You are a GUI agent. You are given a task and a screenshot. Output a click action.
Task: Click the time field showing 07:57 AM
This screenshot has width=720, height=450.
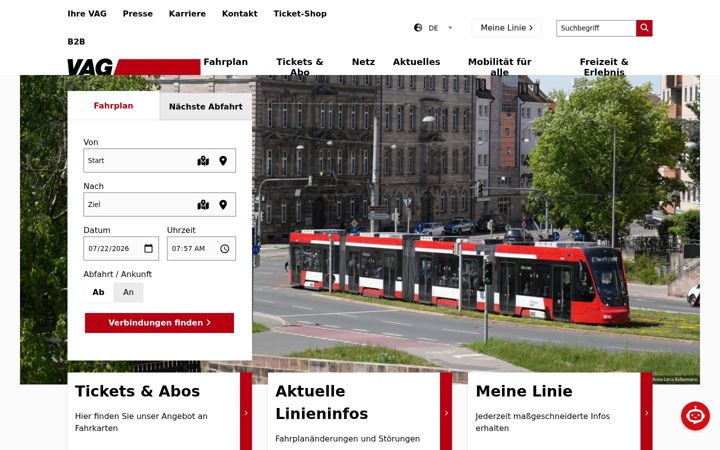(x=201, y=248)
